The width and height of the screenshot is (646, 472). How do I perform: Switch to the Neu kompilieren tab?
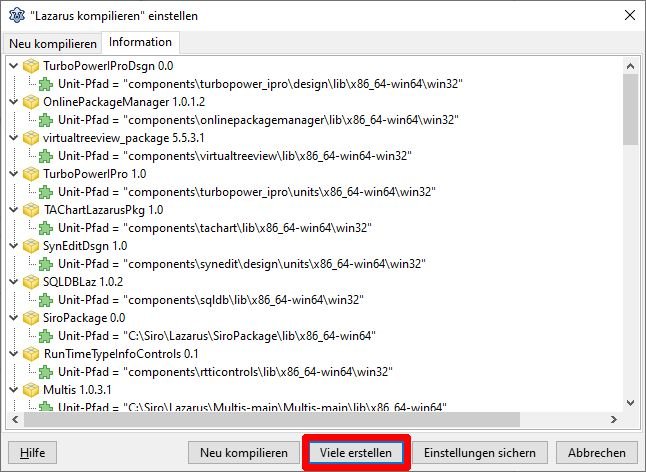(x=53, y=44)
